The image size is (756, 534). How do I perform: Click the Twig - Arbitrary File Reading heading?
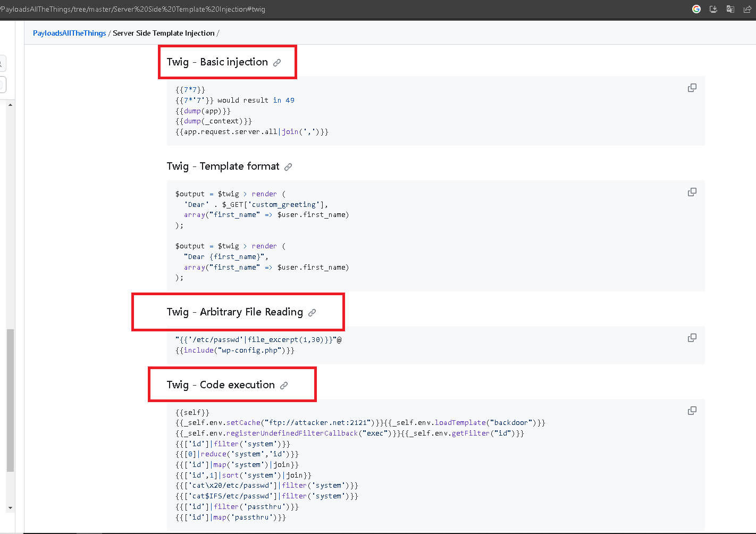point(235,312)
